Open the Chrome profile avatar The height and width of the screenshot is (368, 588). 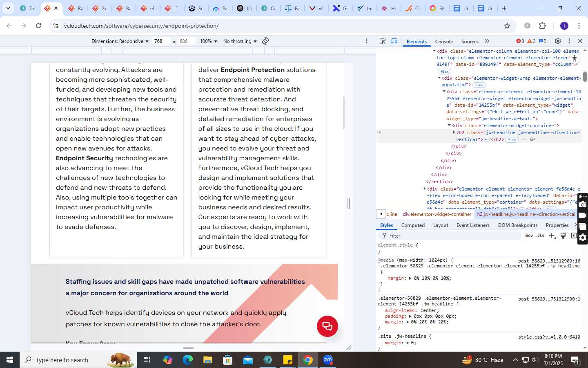(564, 26)
